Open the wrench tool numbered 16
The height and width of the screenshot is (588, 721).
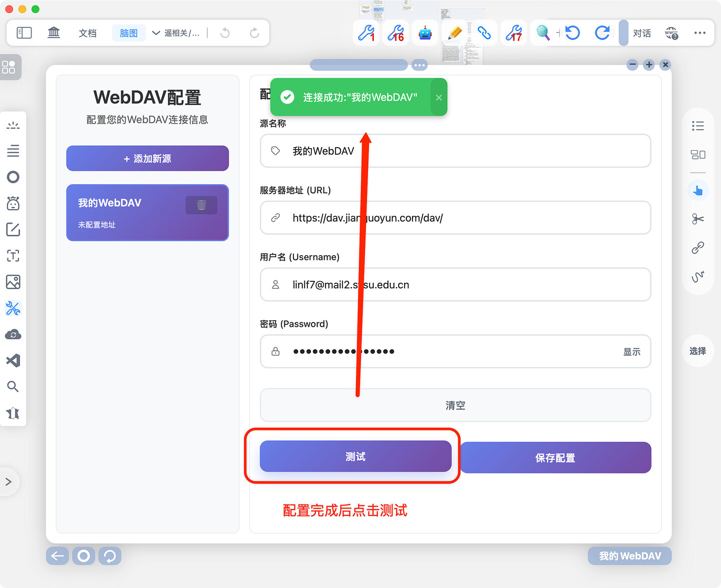point(396,33)
